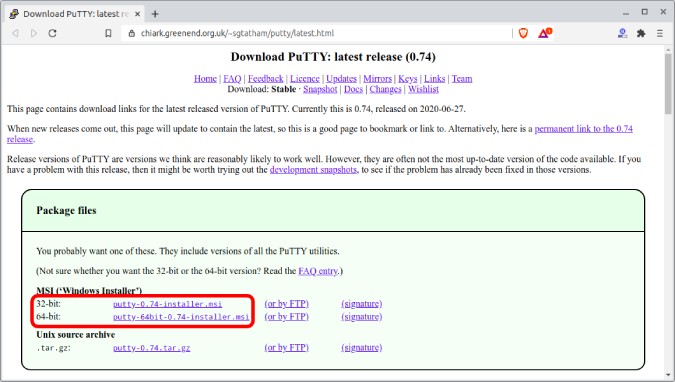The height and width of the screenshot is (382, 675).
Task: Click the page title Download PuTTY heading
Action: click(333, 57)
